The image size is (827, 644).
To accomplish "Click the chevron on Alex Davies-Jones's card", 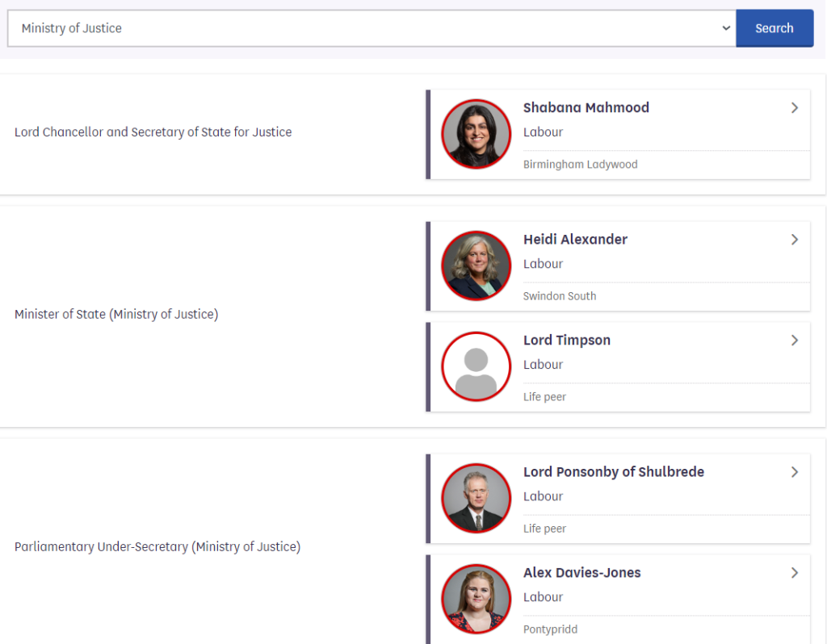I will click(x=795, y=573).
